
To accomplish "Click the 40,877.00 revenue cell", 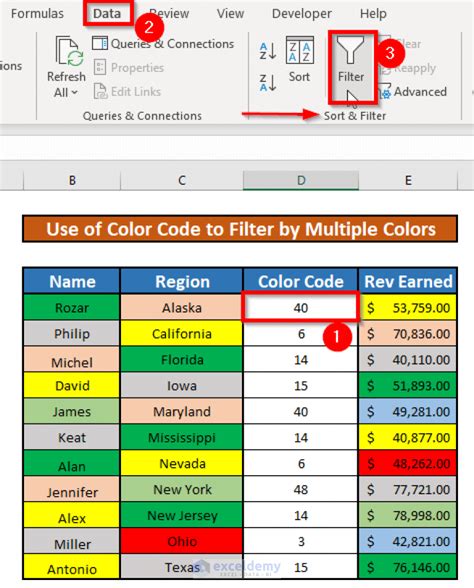I will click(x=408, y=437).
